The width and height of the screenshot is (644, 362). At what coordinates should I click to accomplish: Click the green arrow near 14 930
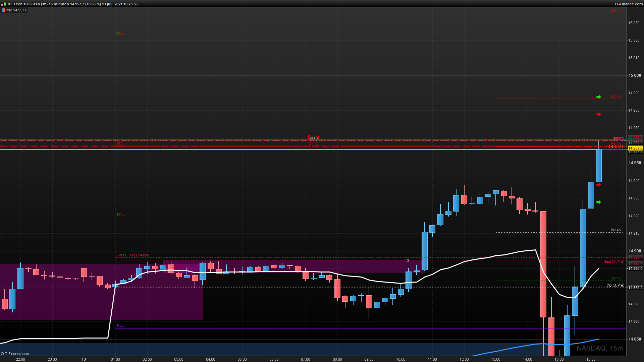coord(598,202)
